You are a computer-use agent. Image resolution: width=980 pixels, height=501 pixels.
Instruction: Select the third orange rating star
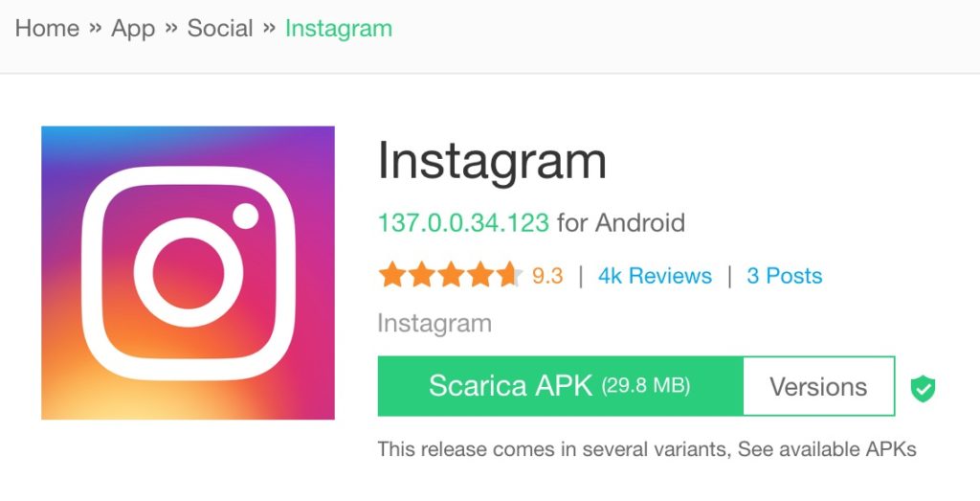[451, 275]
